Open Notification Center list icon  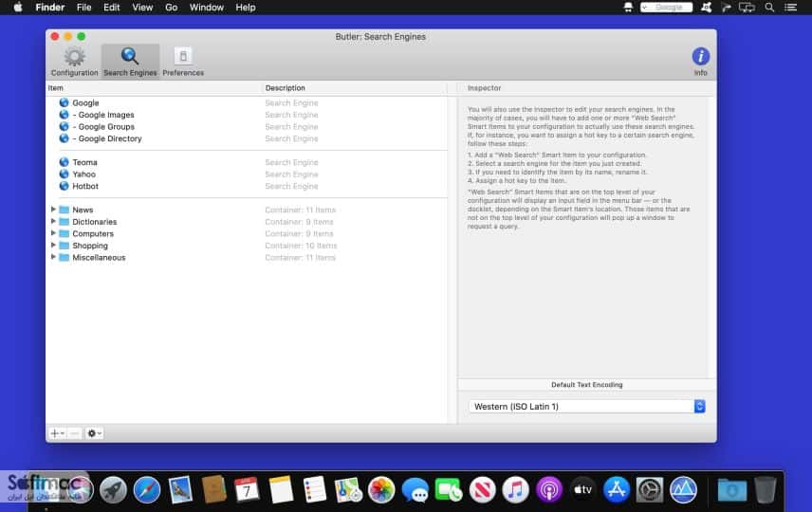(791, 8)
